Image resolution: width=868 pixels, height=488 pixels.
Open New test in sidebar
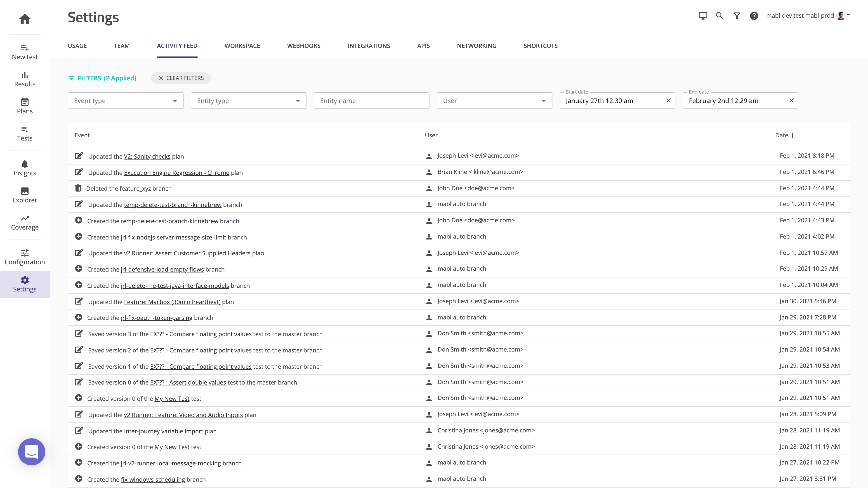[25, 52]
